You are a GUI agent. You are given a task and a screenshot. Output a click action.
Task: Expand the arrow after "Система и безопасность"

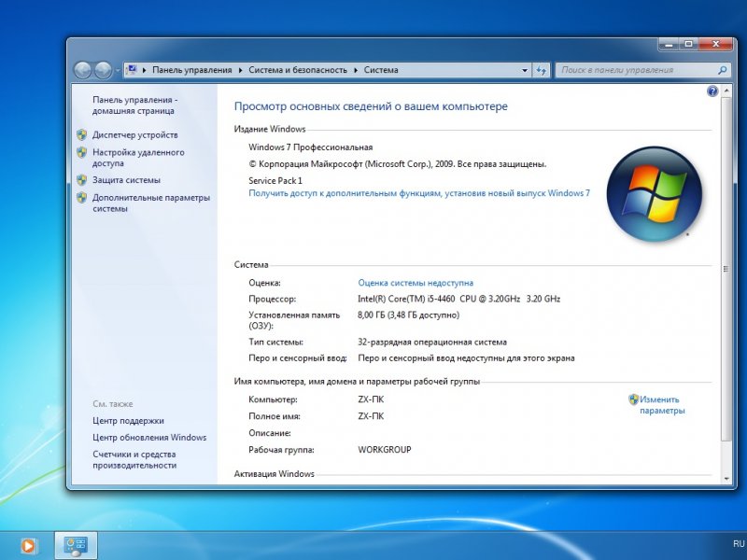click(356, 70)
